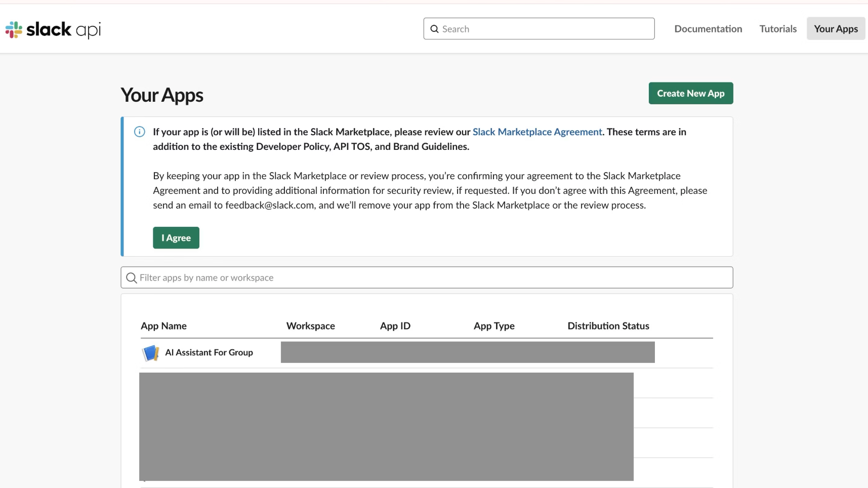This screenshot has height=488, width=868.
Task: Open the Slack Marketplace Agreement link
Action: click(x=537, y=132)
